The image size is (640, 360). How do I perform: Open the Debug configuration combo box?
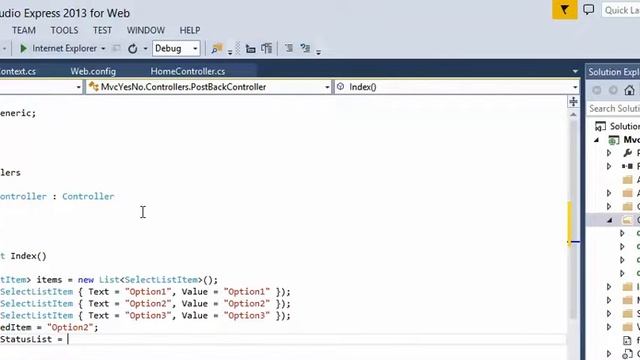point(176,49)
